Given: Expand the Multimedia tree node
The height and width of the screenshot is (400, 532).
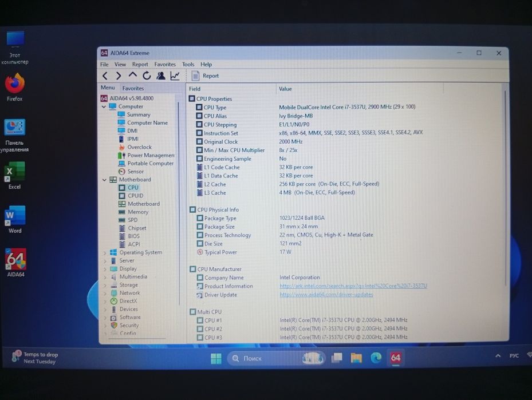Looking at the screenshot, I should pyautogui.click(x=105, y=278).
